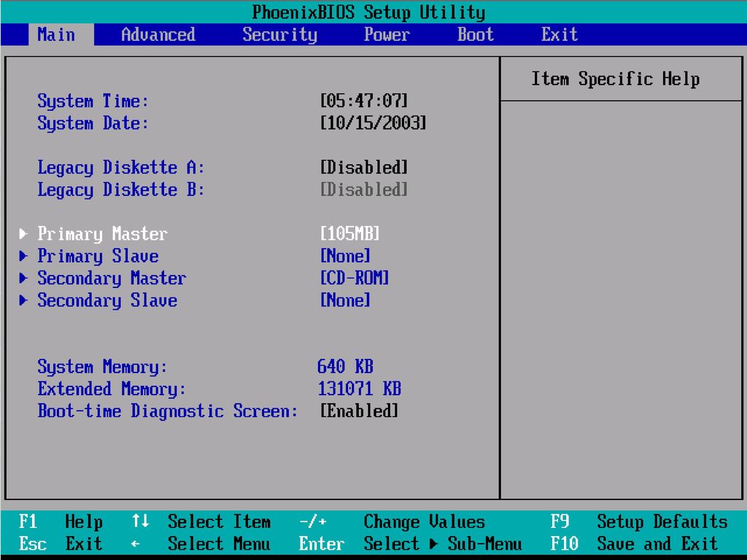747x560 pixels.
Task: Click the System Memory label
Action: coord(102,367)
